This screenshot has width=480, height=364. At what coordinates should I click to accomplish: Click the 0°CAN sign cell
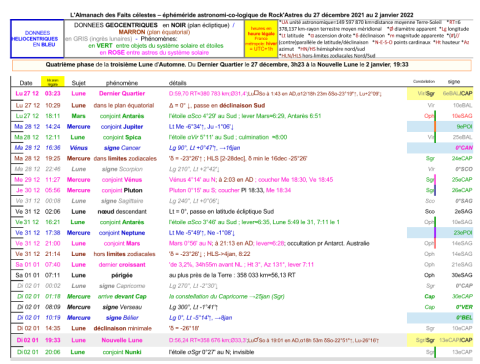(464, 148)
